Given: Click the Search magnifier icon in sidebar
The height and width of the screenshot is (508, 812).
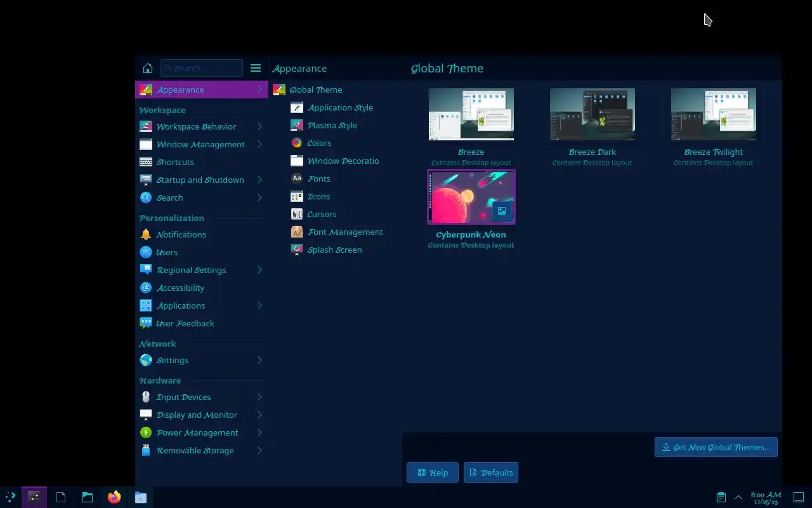Looking at the screenshot, I should click(x=146, y=197).
